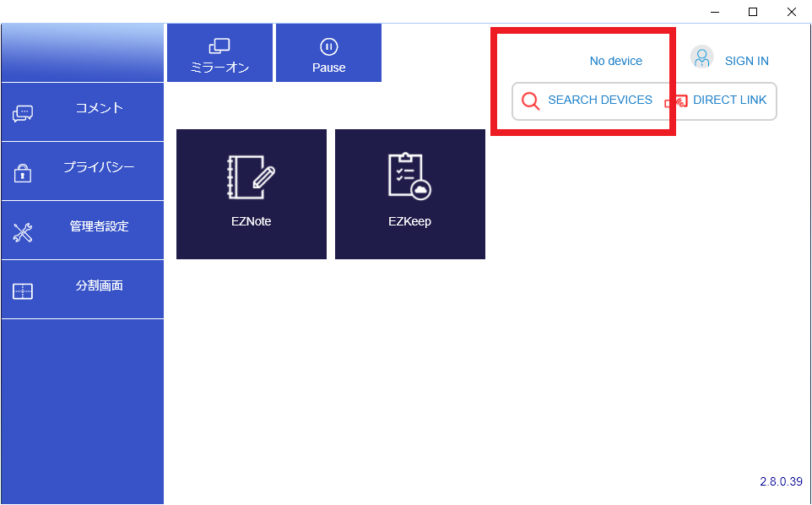Click the red magnifying glass icon

pos(530,101)
